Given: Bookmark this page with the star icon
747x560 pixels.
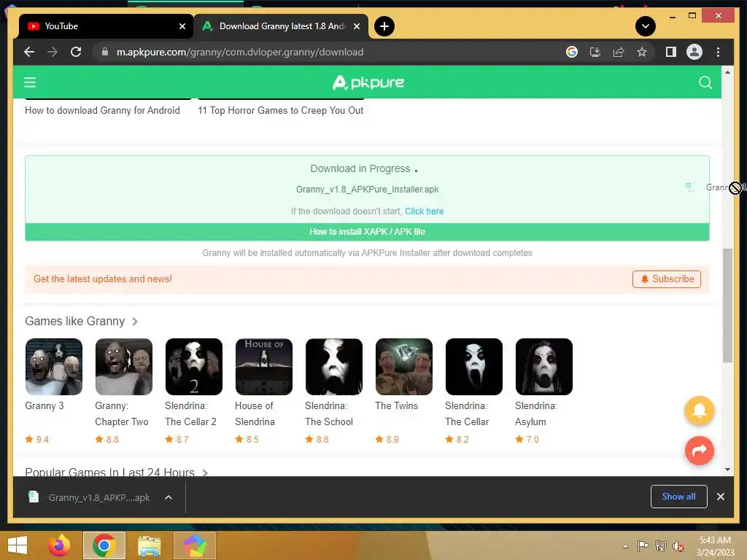Looking at the screenshot, I should pyautogui.click(x=642, y=52).
